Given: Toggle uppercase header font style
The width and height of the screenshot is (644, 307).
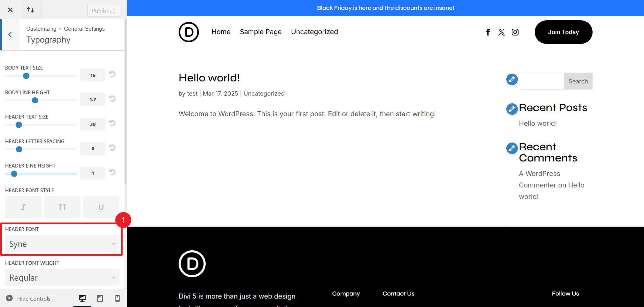Looking at the screenshot, I should [x=62, y=207].
